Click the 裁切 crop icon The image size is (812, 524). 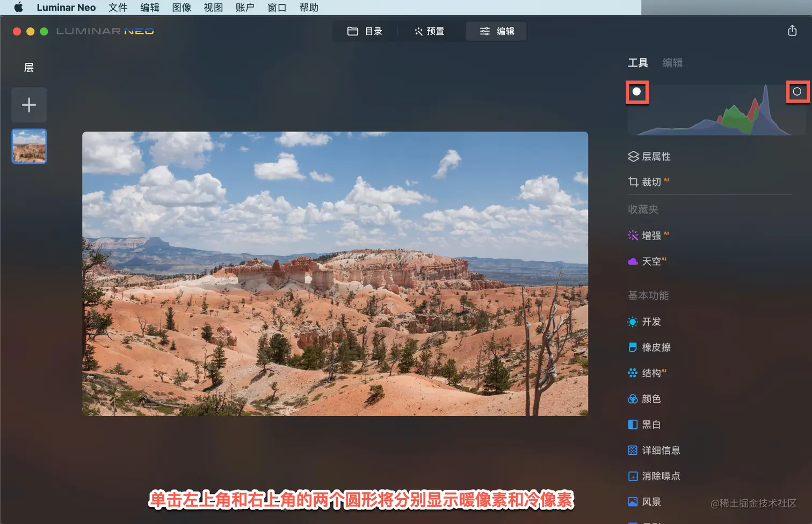pos(633,182)
